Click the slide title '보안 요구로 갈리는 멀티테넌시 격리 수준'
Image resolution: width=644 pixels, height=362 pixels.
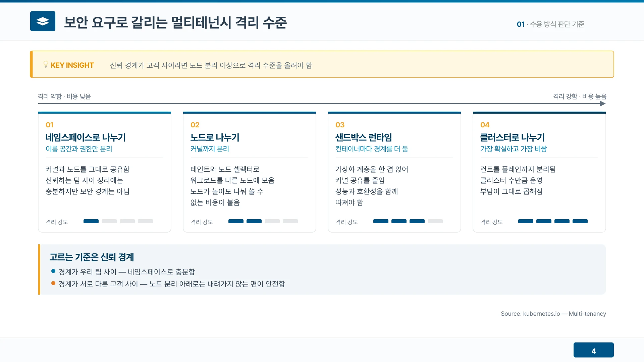point(175,22)
